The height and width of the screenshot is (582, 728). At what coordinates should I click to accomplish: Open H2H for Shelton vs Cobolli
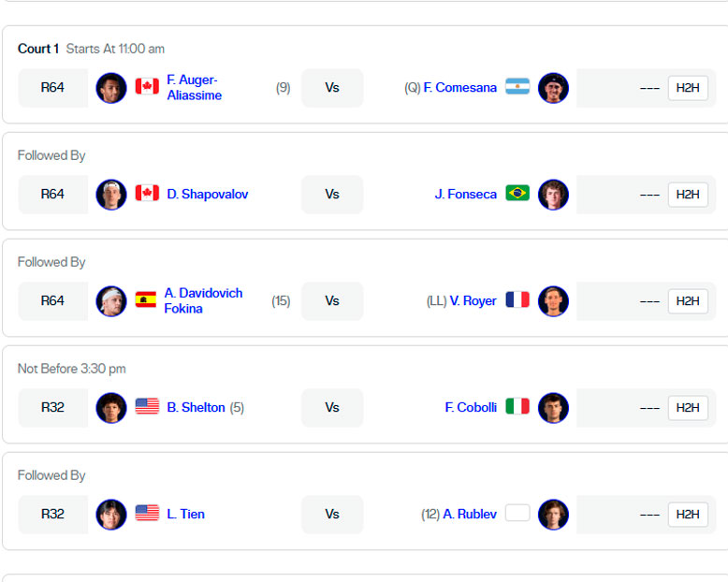(x=688, y=408)
